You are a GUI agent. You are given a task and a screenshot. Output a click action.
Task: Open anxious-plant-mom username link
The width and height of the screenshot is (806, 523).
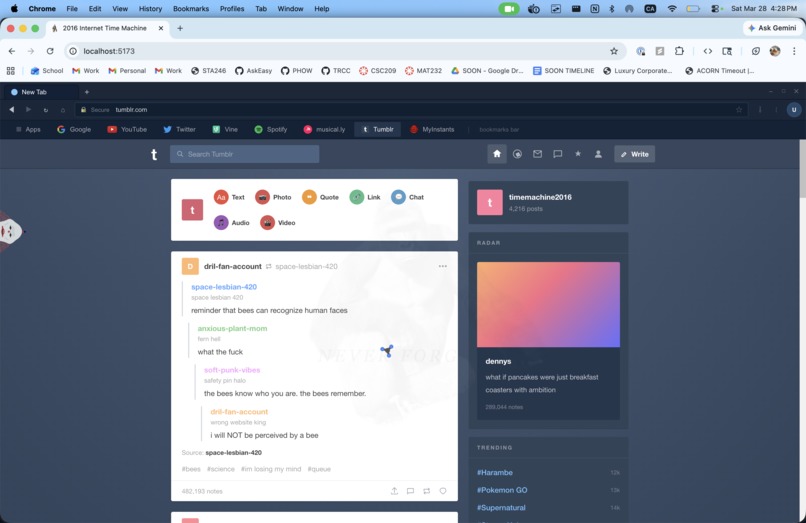click(232, 329)
